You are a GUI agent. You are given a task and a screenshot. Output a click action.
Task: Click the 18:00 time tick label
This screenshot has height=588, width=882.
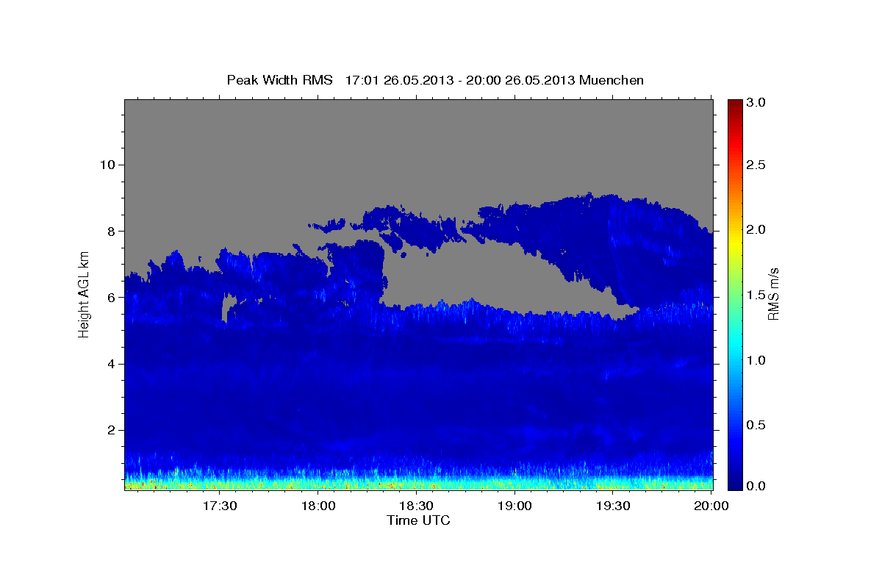[318, 506]
